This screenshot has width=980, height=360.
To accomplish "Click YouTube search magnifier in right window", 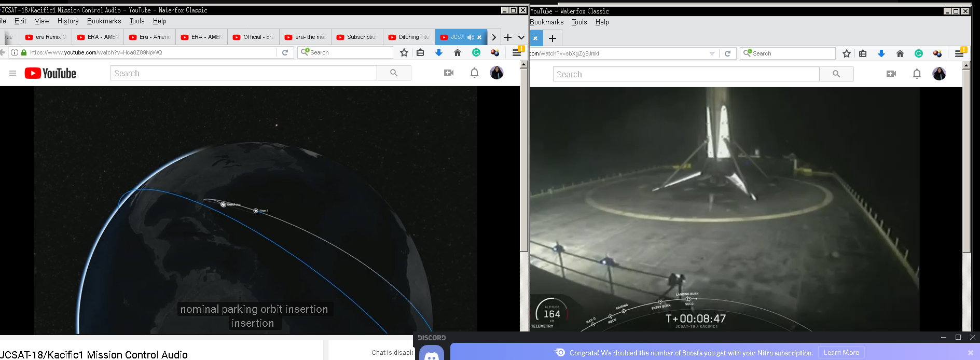I will [836, 74].
